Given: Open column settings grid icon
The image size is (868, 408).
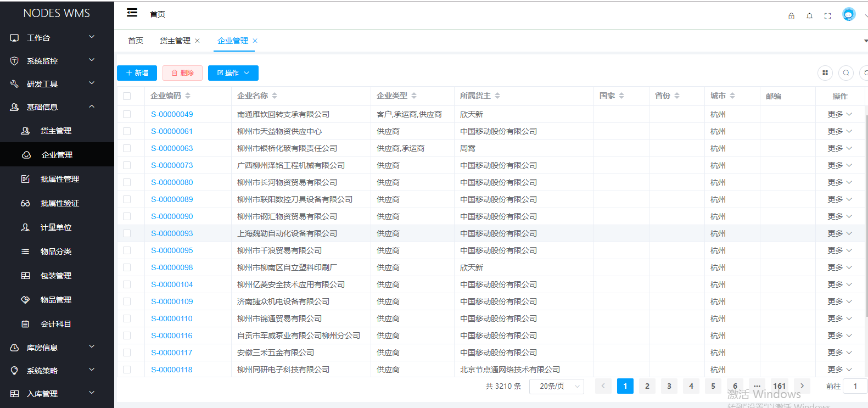Looking at the screenshot, I should pos(825,72).
